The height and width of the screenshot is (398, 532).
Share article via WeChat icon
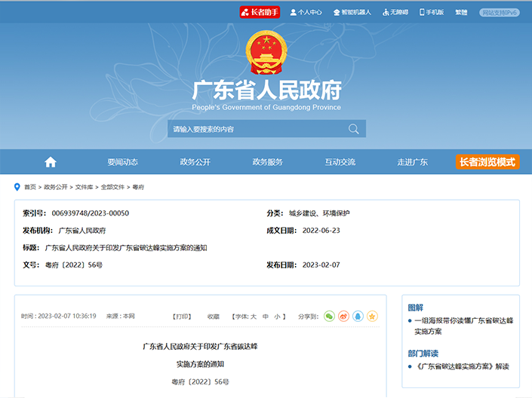click(x=329, y=316)
